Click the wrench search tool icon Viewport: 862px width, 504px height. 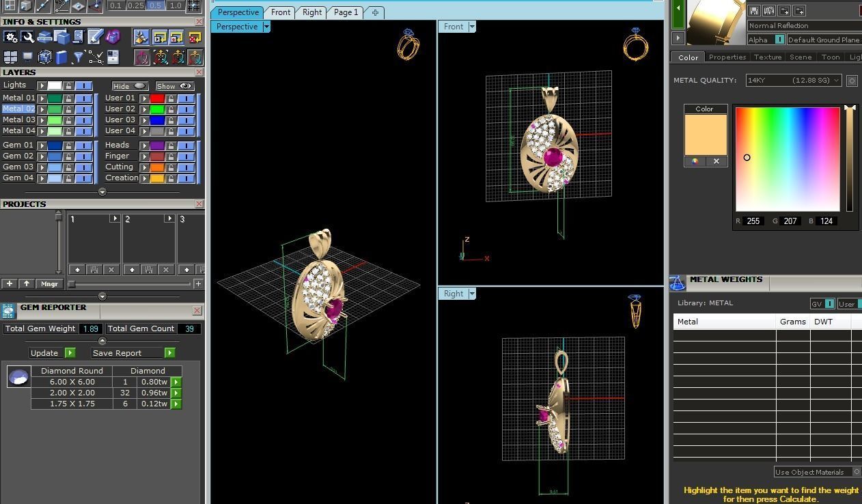tap(28, 37)
